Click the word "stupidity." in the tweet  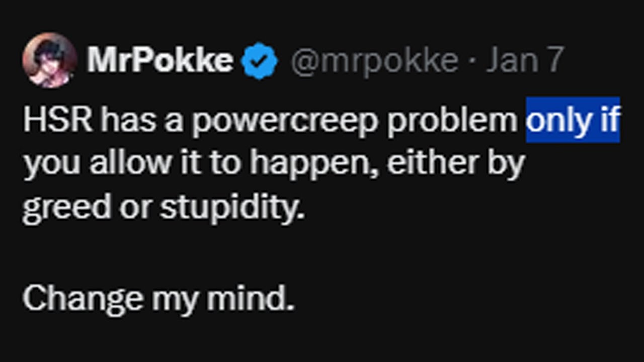[232, 208]
